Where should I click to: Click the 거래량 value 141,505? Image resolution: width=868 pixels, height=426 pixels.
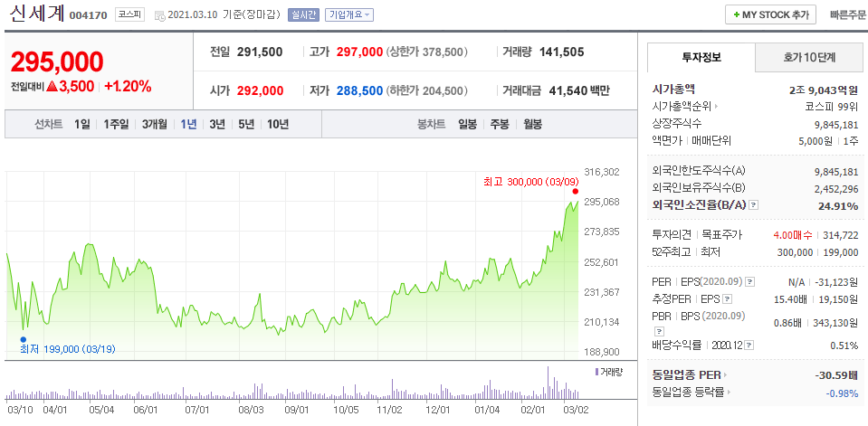(561, 52)
